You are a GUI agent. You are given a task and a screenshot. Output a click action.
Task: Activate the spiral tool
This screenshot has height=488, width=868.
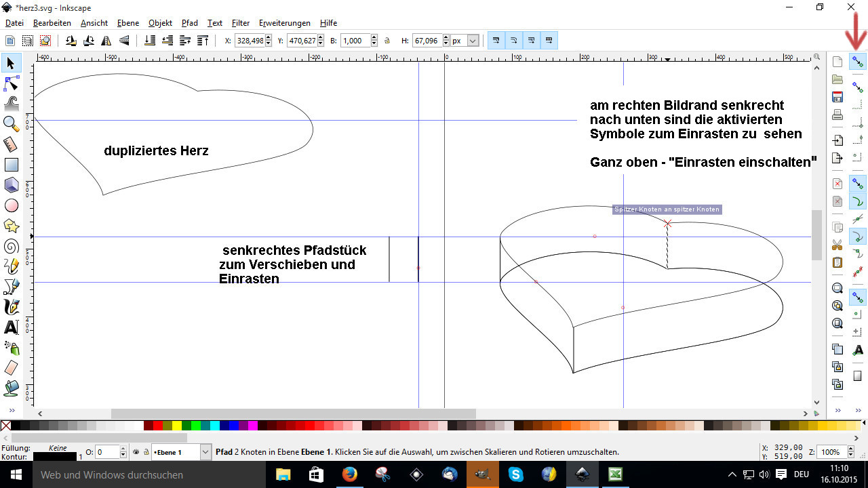[x=12, y=246]
